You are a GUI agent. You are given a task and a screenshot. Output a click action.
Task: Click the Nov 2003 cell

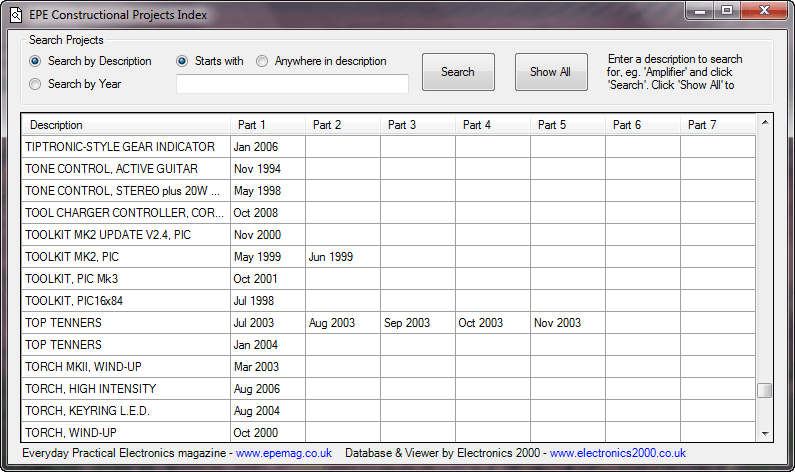pos(568,323)
